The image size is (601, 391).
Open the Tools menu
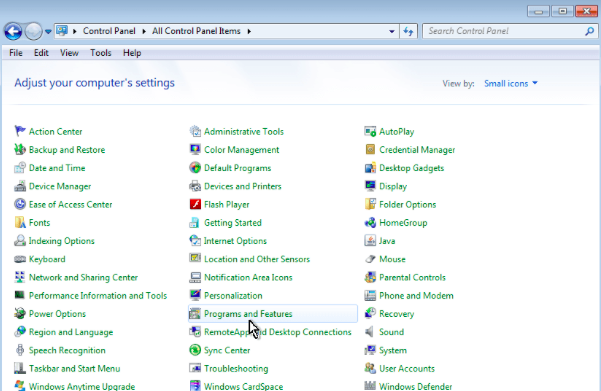click(x=100, y=53)
